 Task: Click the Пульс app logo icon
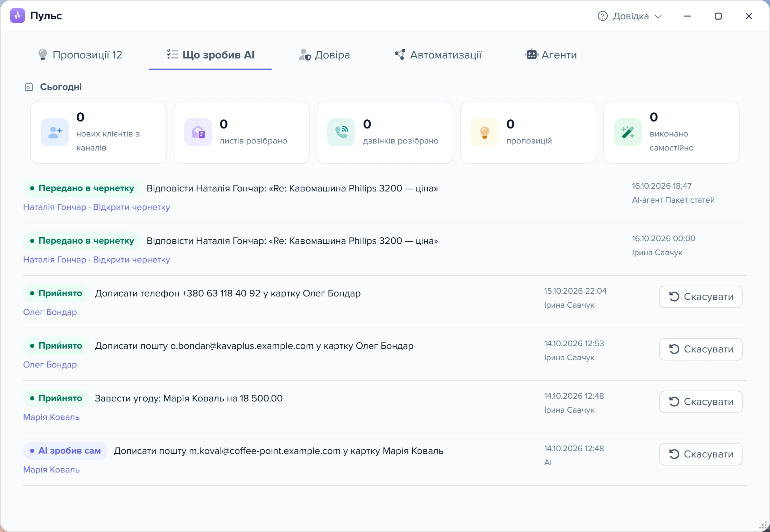point(17,15)
